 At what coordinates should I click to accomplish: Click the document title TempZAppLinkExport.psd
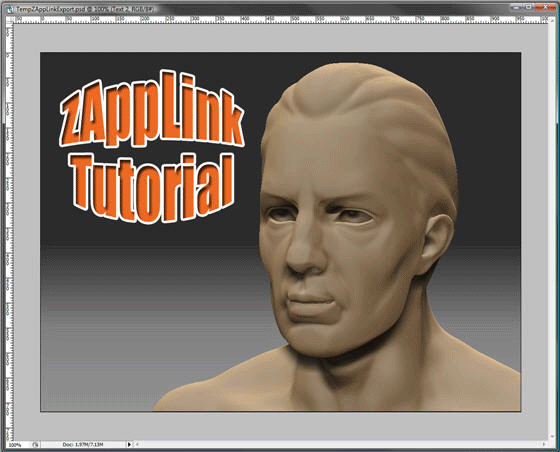click(50, 9)
